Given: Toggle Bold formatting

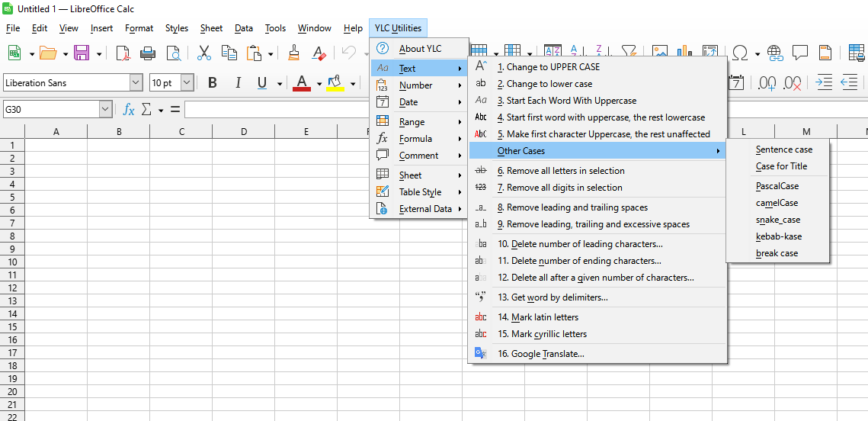Looking at the screenshot, I should pos(213,83).
